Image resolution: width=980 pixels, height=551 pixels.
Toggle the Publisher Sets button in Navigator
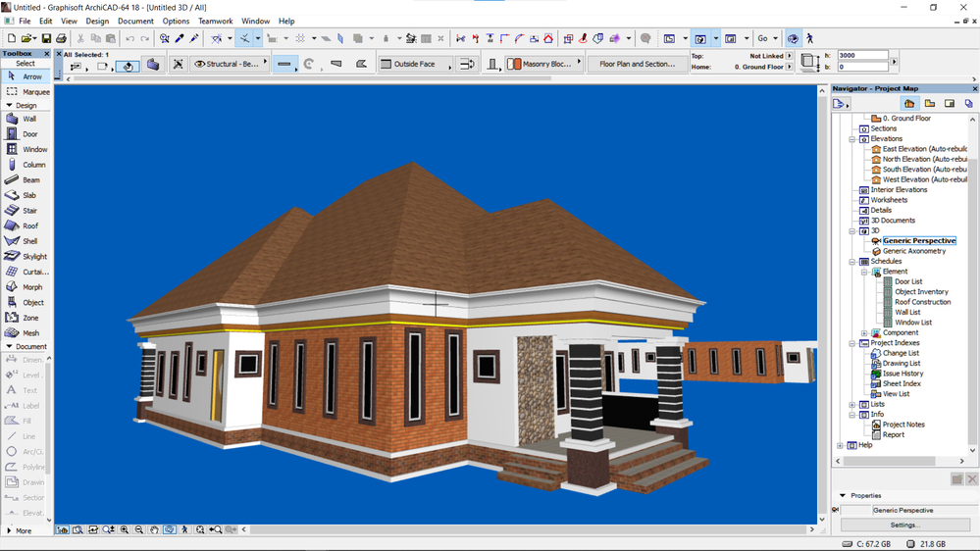[x=969, y=104]
